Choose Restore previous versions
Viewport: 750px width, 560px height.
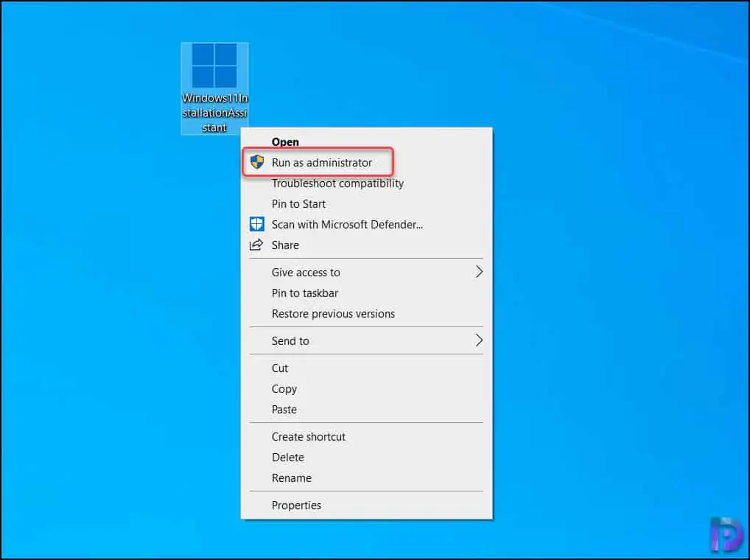[x=366, y=313]
